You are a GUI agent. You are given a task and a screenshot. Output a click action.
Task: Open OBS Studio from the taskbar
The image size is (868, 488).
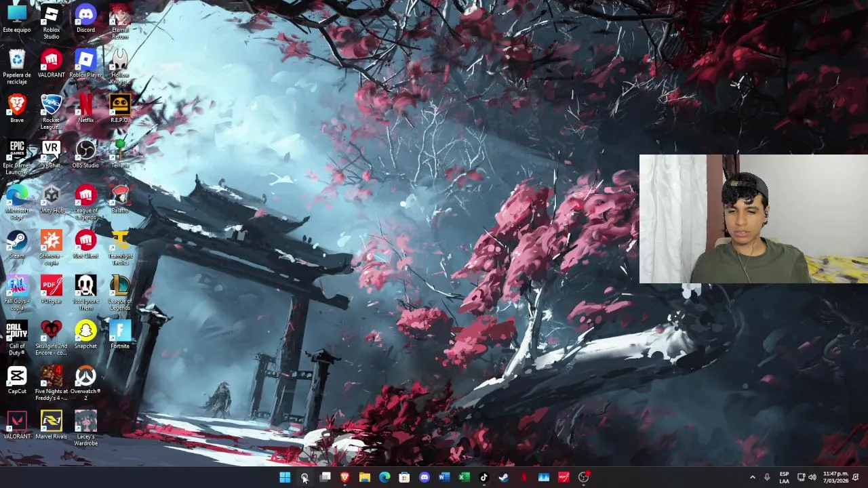click(583, 477)
